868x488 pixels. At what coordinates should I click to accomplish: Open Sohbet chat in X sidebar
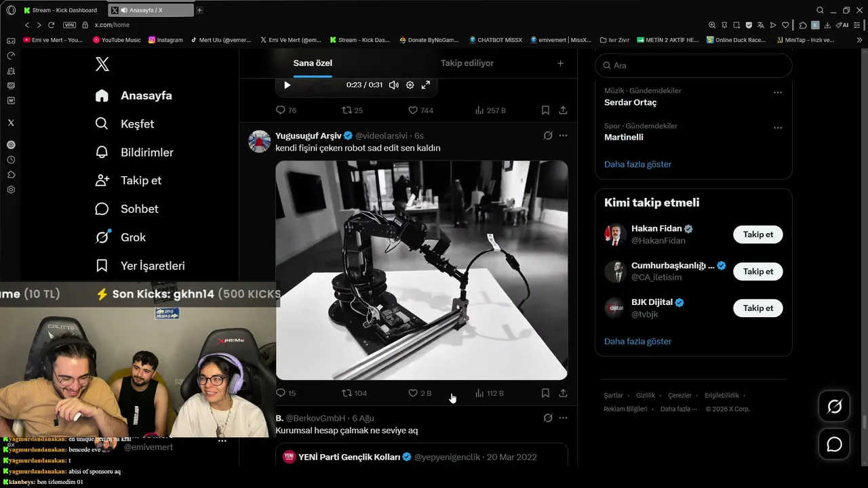[127, 209]
